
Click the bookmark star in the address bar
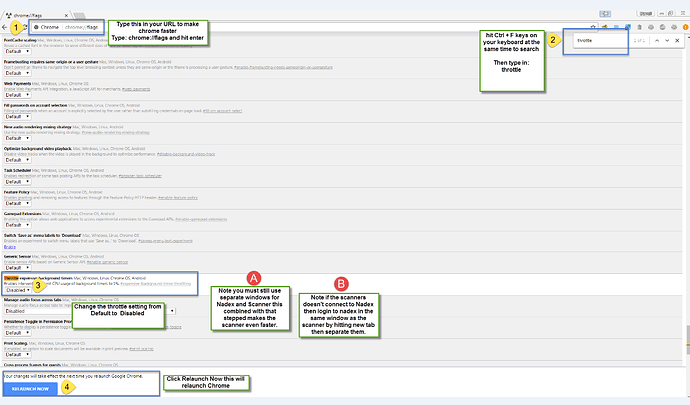point(593,27)
